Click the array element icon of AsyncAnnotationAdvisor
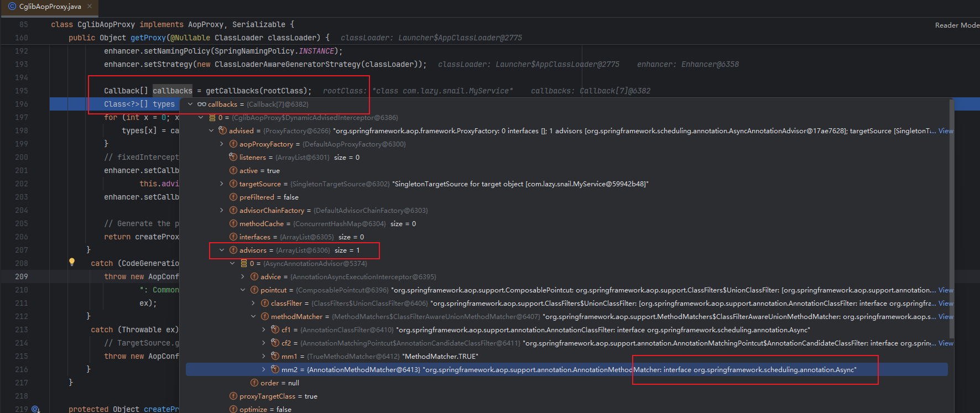980x413 pixels. tap(243, 263)
